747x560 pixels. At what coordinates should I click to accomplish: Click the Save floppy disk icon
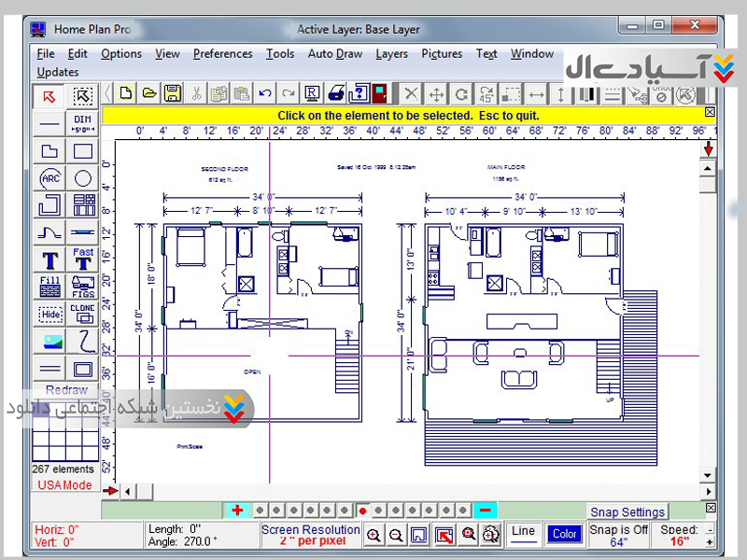click(172, 93)
